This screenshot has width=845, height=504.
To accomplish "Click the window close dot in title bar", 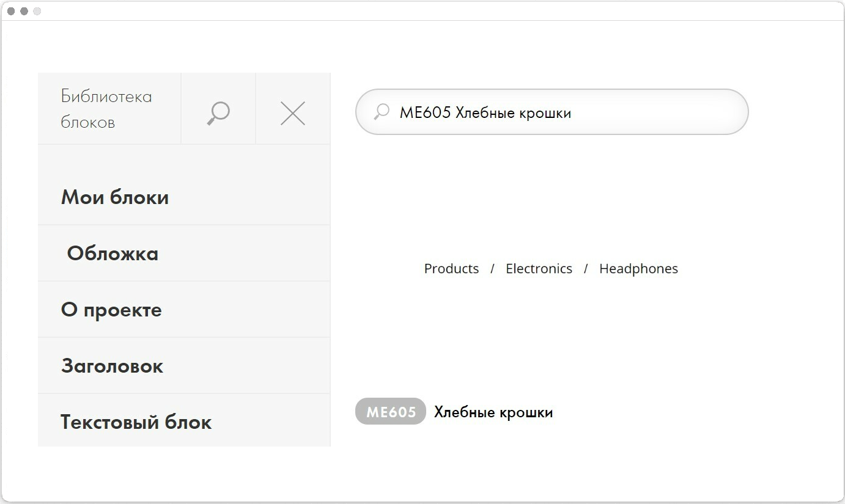I will pyautogui.click(x=11, y=11).
